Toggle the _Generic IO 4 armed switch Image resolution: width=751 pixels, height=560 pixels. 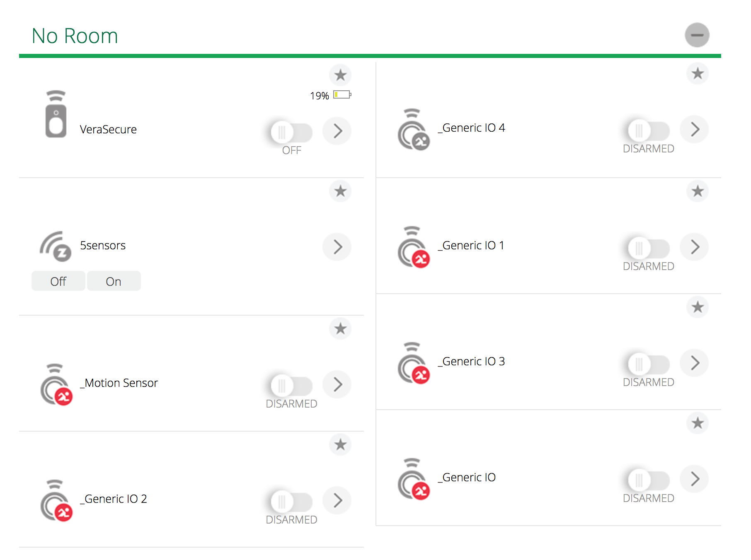(648, 130)
